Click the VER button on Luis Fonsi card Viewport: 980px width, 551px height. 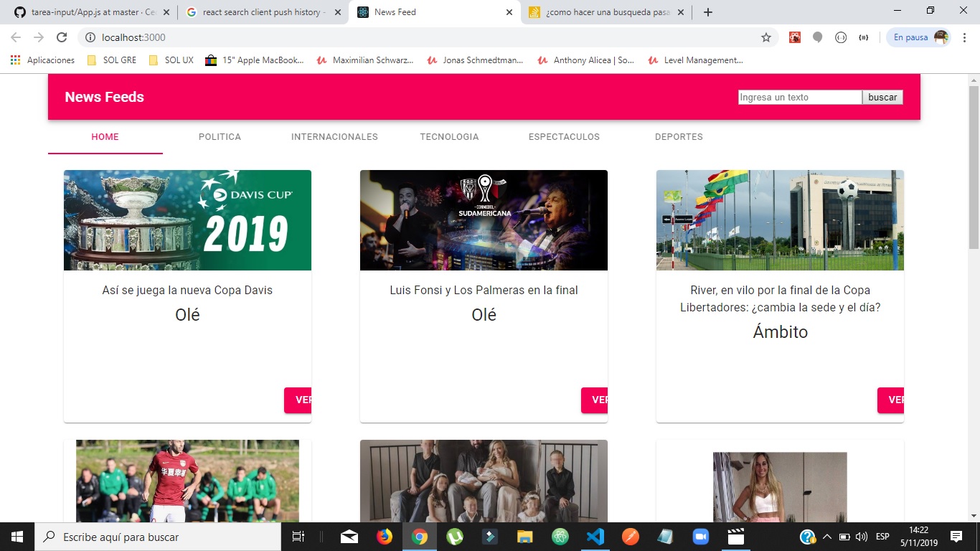[x=594, y=400]
